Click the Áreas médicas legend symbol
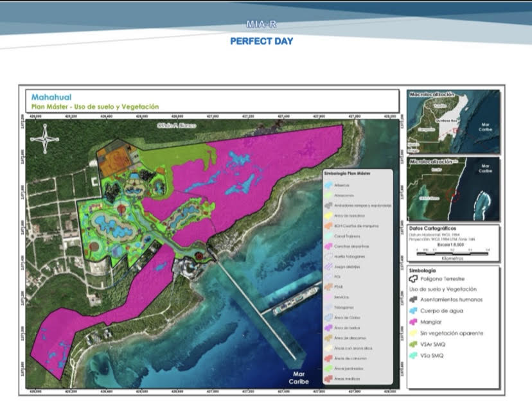Image resolution: width=532 pixels, height=402 pixels. point(328,380)
